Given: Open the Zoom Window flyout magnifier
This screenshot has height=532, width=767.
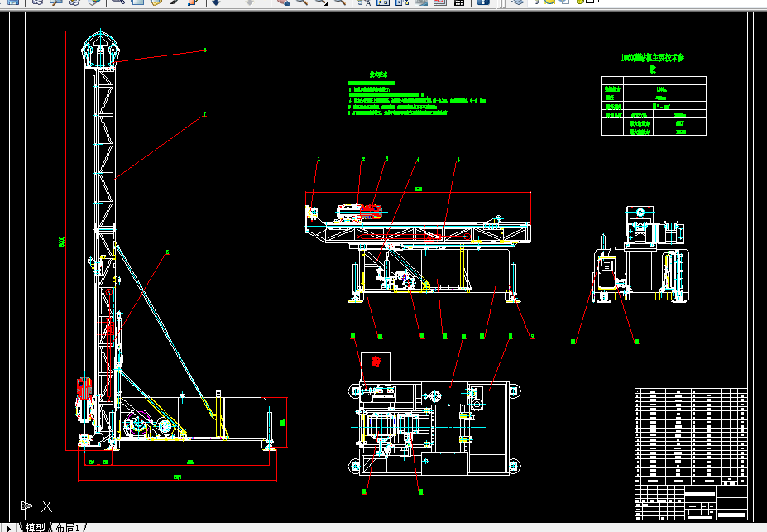Looking at the screenshot, I should (x=321, y=2).
